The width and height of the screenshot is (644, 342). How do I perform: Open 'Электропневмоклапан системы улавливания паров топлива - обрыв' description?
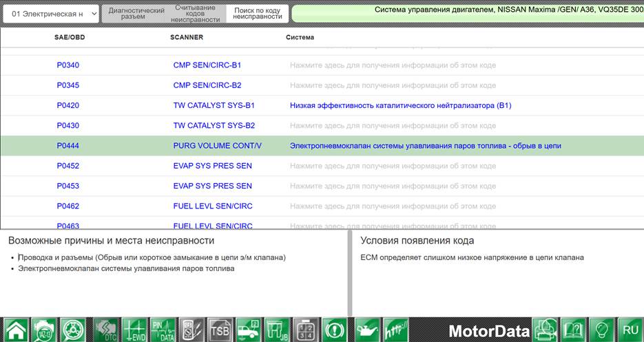[x=426, y=146]
